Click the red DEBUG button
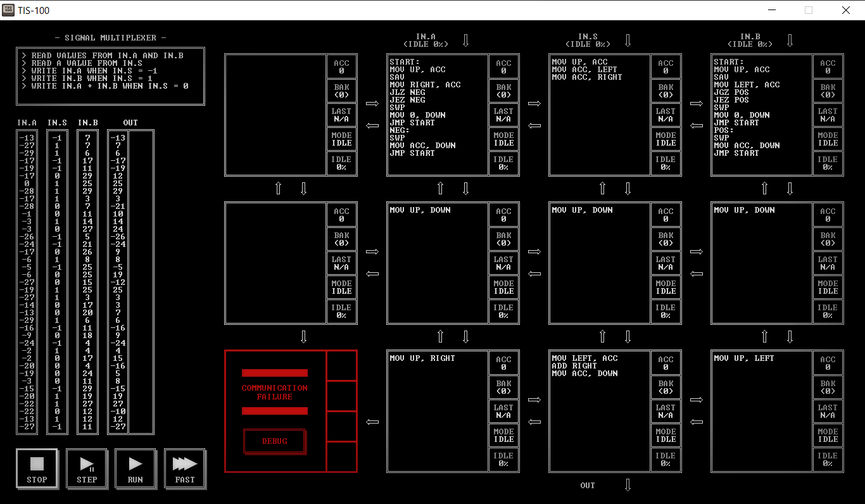The height and width of the screenshot is (504, 865). [x=274, y=441]
